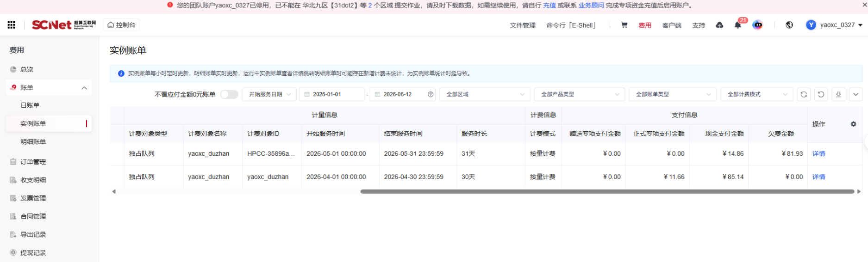Click the left scroll arrow under table
This screenshot has width=868, height=262.
pyautogui.click(x=114, y=191)
